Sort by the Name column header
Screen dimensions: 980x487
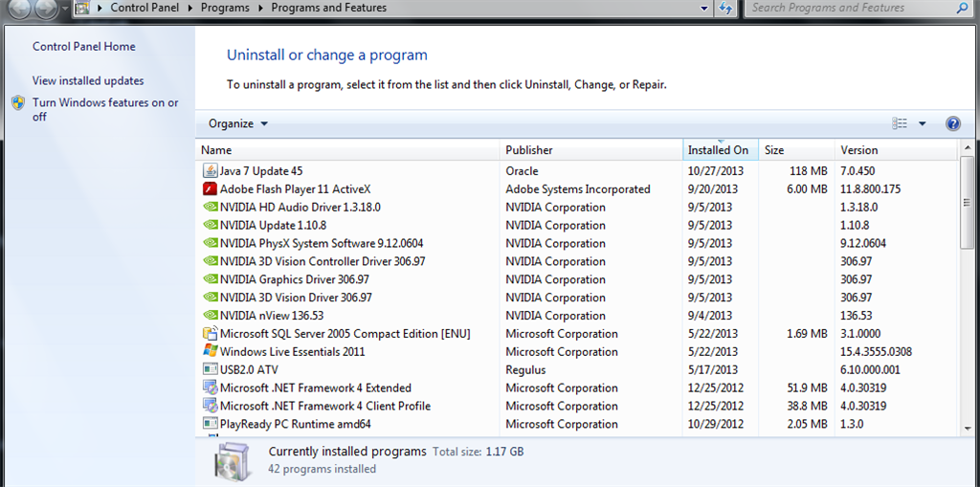tap(348, 150)
